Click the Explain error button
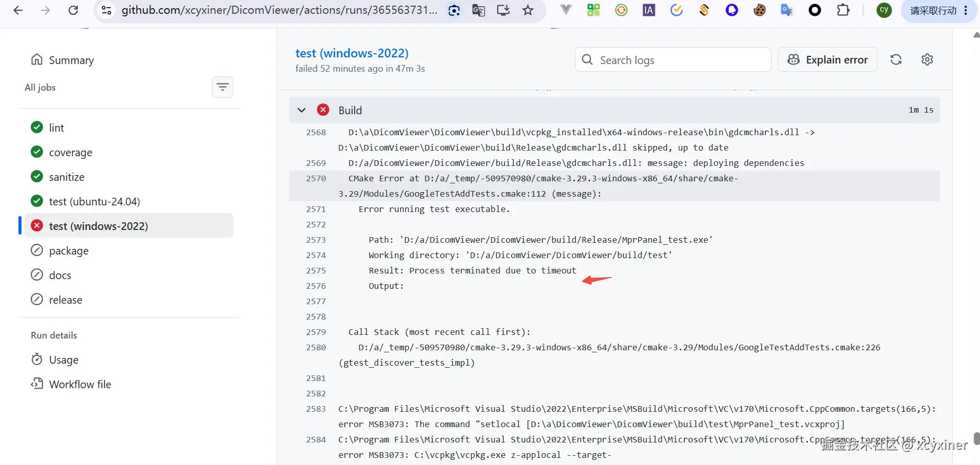980x465 pixels. [827, 60]
